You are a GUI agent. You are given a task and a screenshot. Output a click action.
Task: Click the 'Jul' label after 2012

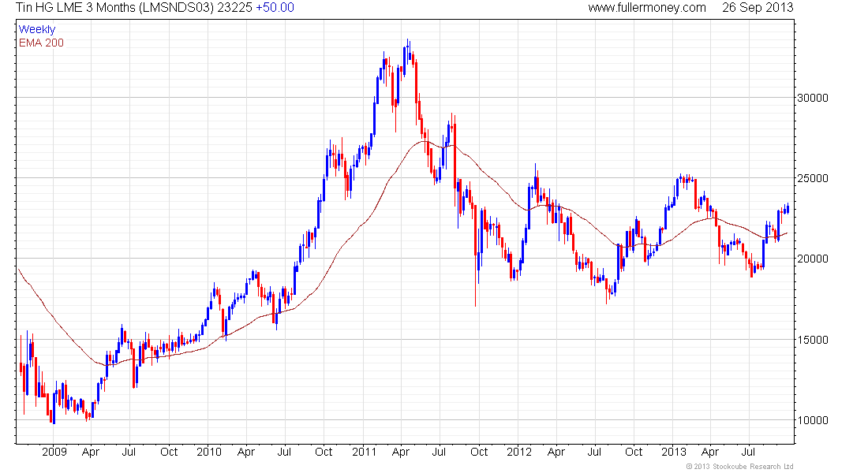coord(594,452)
